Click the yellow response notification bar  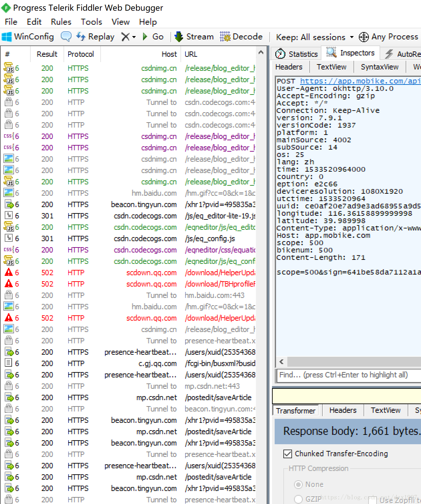[346, 396]
